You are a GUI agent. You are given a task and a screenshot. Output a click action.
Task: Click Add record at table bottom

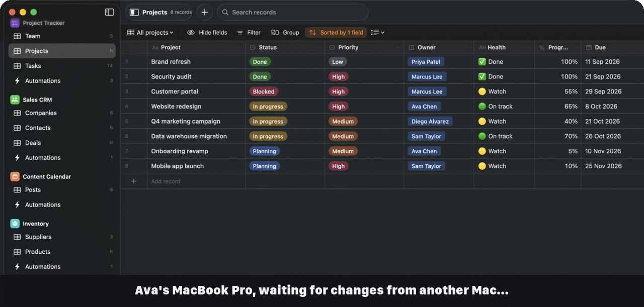pyautogui.click(x=166, y=181)
